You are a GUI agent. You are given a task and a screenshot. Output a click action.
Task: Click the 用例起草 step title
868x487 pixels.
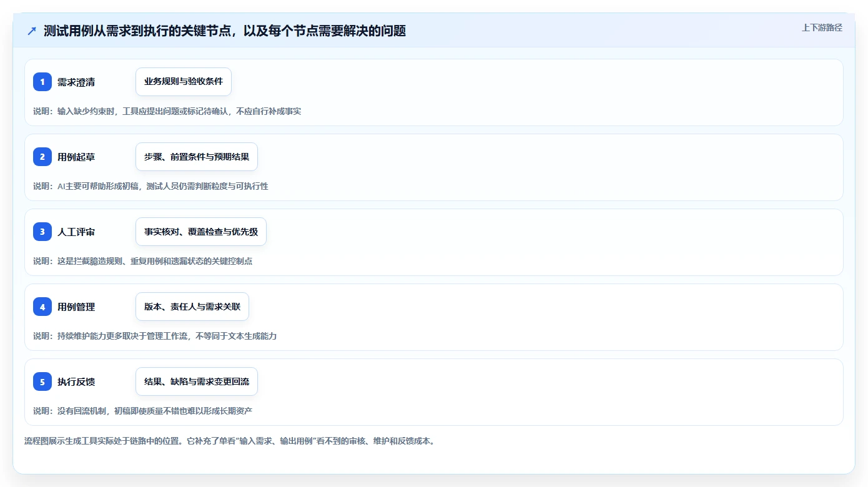click(76, 157)
